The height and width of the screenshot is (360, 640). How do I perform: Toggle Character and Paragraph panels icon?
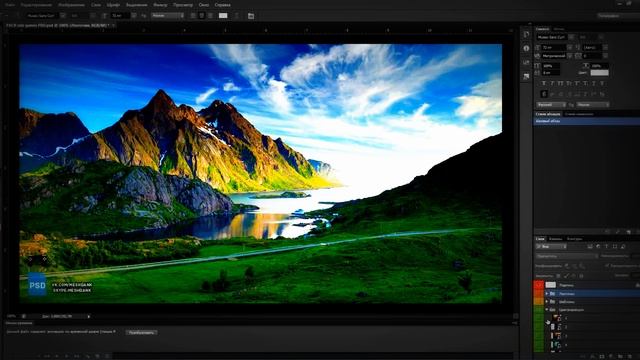tap(251, 16)
